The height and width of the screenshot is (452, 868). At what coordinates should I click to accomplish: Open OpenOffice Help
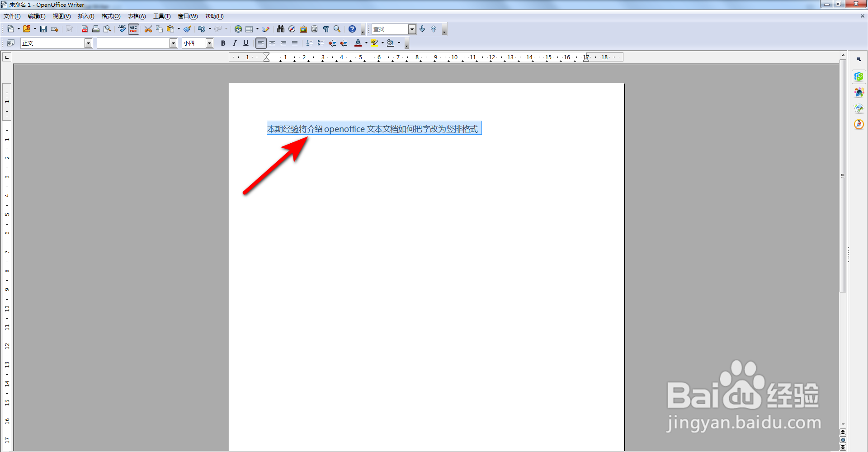352,29
